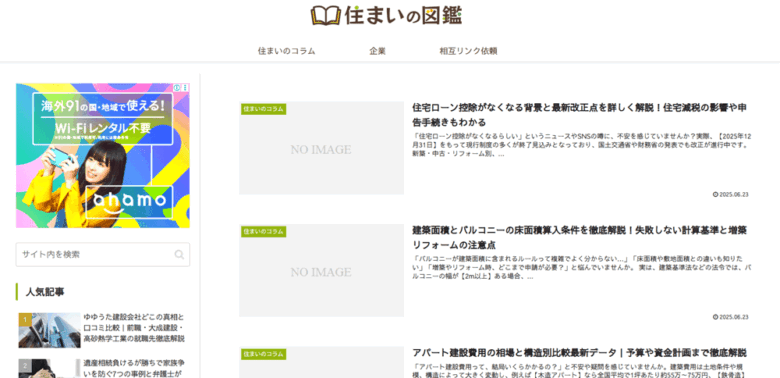Open popular article ゆゆうた建設会社どこの真相
The image size is (780, 378).
coord(134,328)
